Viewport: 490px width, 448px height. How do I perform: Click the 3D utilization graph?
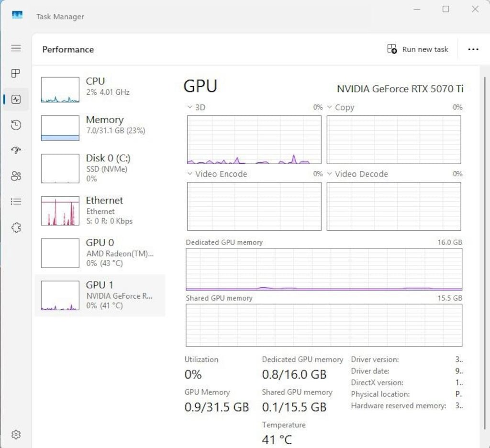click(254, 140)
